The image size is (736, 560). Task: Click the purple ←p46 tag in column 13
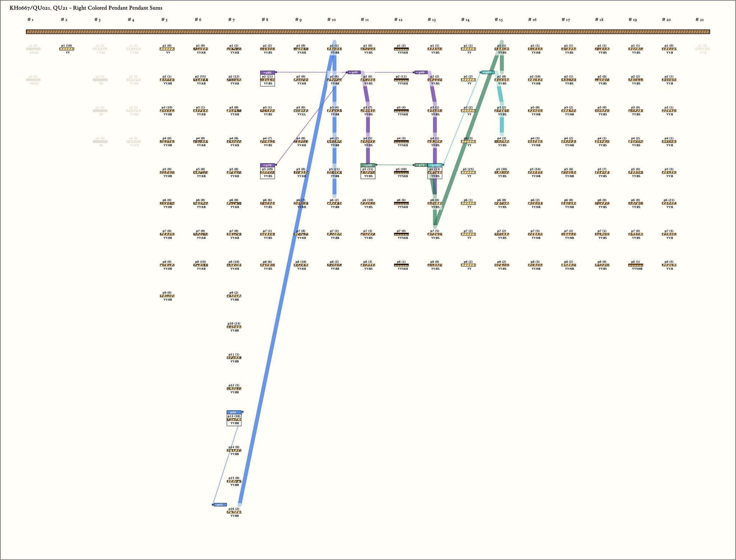pos(421,73)
